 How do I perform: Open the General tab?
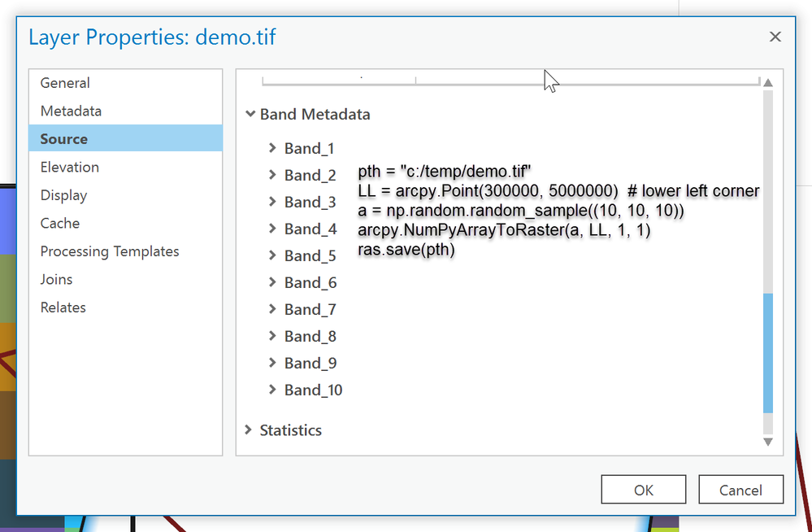click(x=65, y=83)
